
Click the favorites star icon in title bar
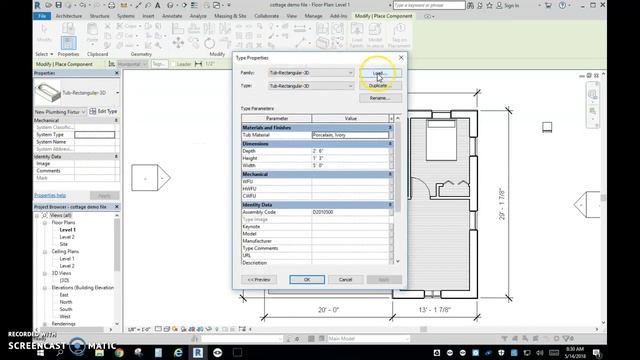pyautogui.click(x=489, y=5)
